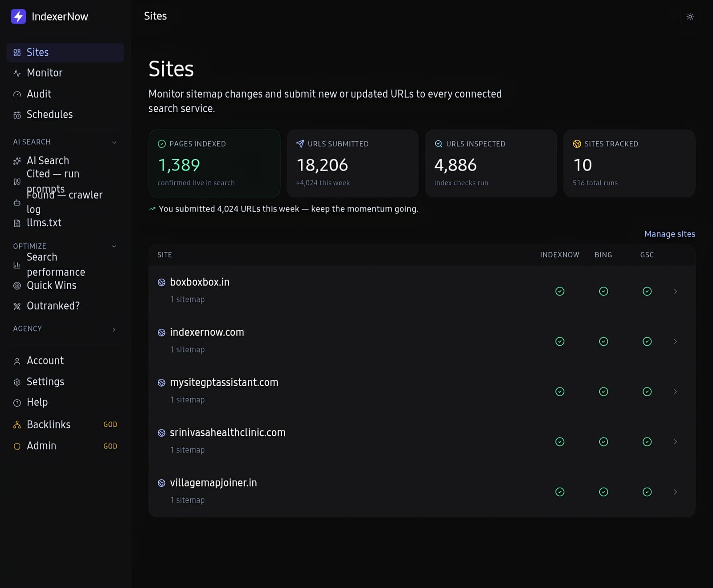Click the Account person icon
This screenshot has height=588, width=713.
[17, 361]
